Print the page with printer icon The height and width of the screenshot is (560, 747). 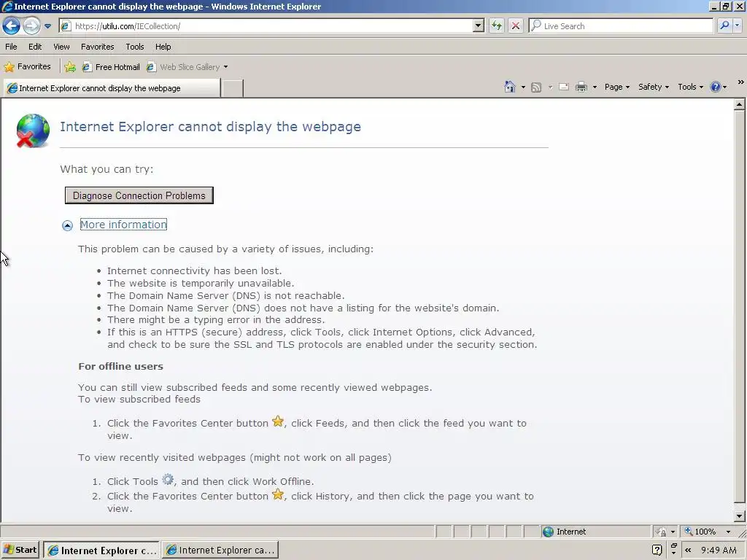[x=581, y=87]
